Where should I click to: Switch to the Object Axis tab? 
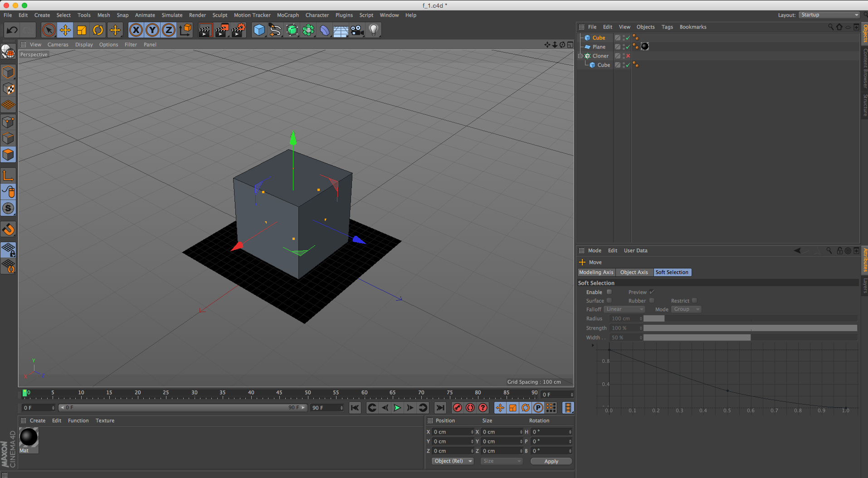[634, 272]
